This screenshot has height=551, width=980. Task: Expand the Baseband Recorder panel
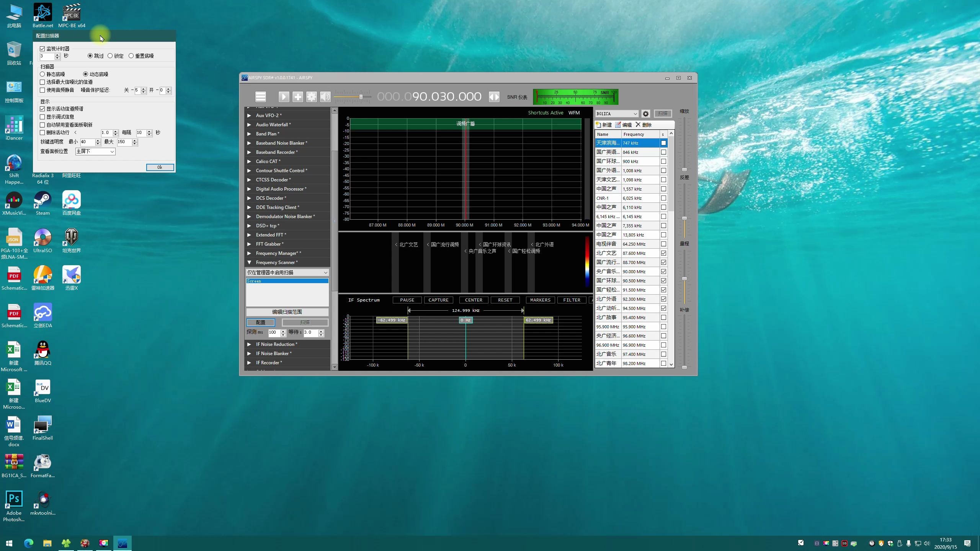pos(249,152)
